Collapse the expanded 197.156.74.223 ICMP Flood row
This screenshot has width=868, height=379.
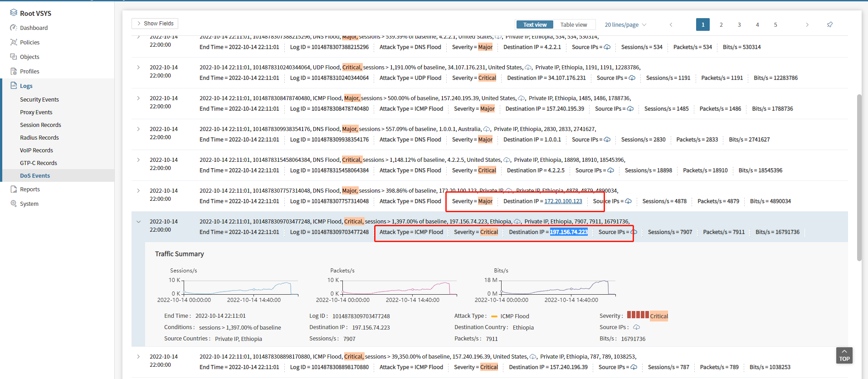tap(139, 222)
